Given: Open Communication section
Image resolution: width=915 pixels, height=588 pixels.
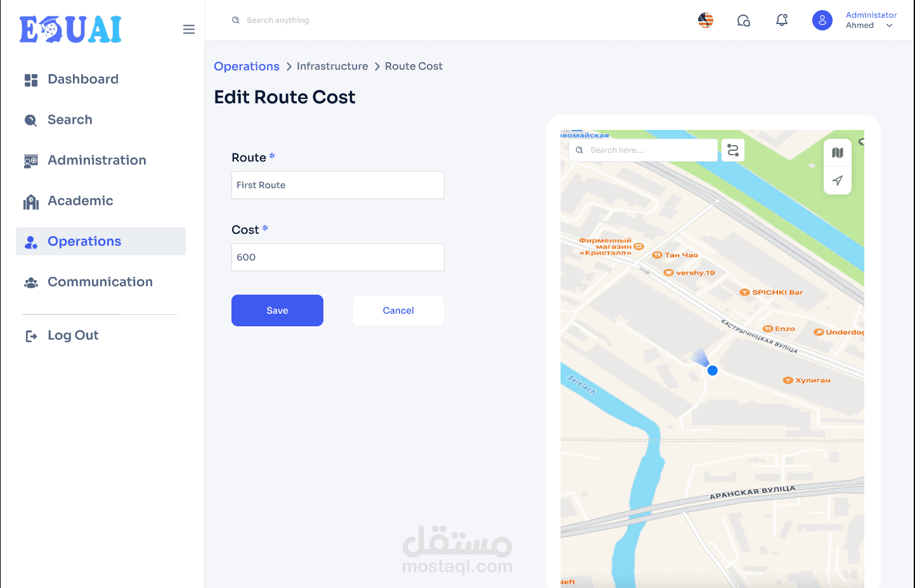Looking at the screenshot, I should click(101, 282).
